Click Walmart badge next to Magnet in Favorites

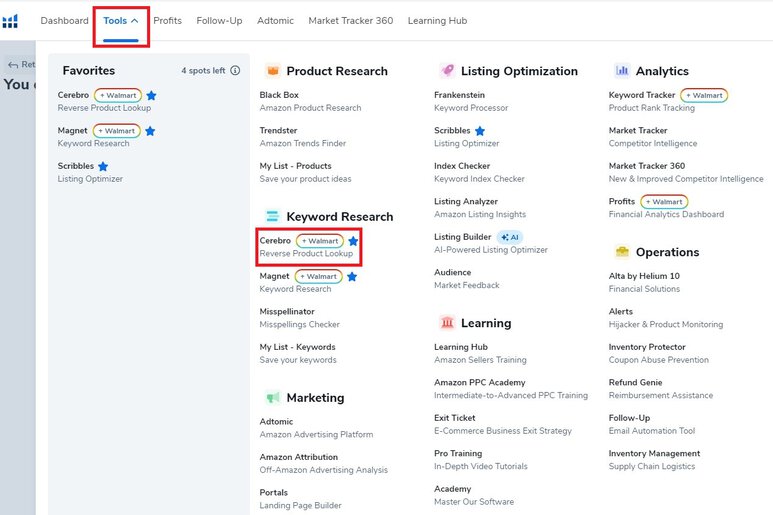[x=117, y=131]
